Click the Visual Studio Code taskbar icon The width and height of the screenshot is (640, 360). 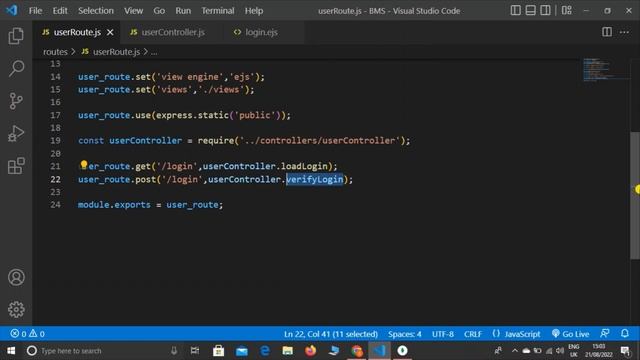click(380, 351)
